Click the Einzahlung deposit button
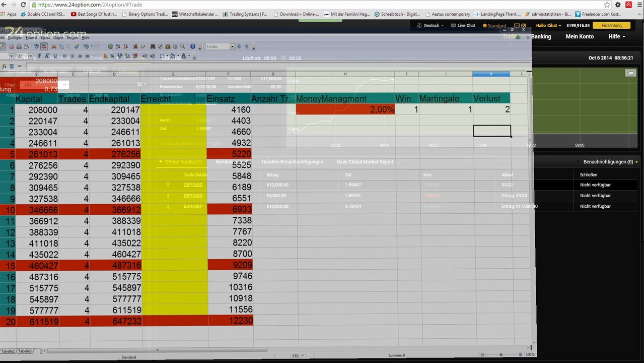Screen dimensions: 644x363 click(611, 25)
